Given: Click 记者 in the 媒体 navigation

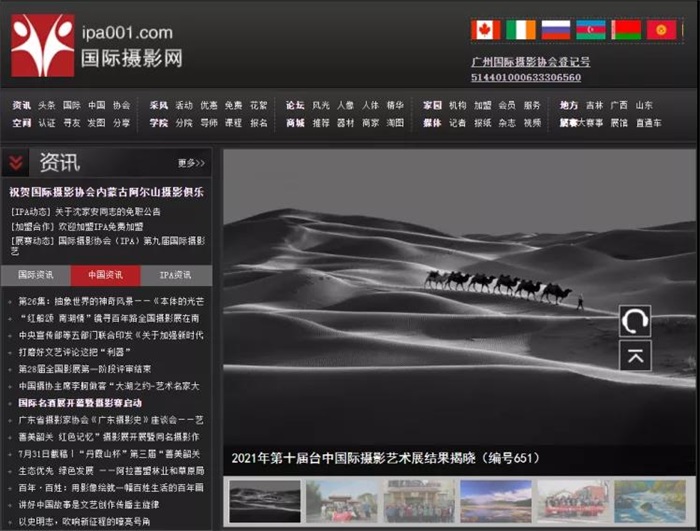Looking at the screenshot, I should [458, 123].
